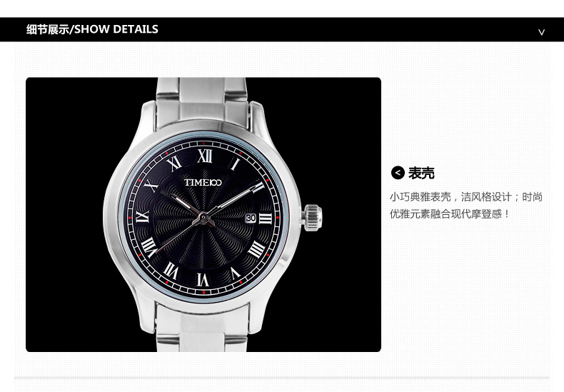The height and width of the screenshot is (392, 564).
Task: Click the TIMEIOO logo on the dial
Action: point(203,182)
